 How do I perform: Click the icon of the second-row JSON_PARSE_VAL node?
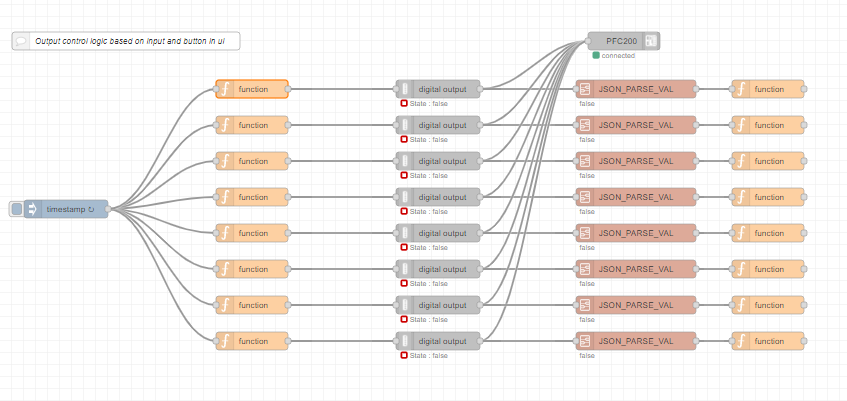pyautogui.click(x=585, y=125)
